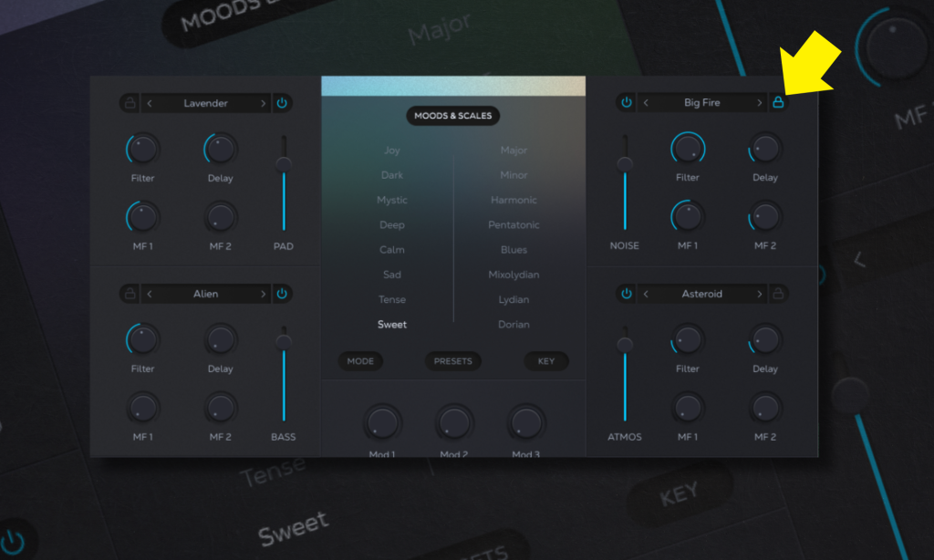Click the PAD layer Filter knob
This screenshot has width=934, height=560.
click(x=142, y=148)
